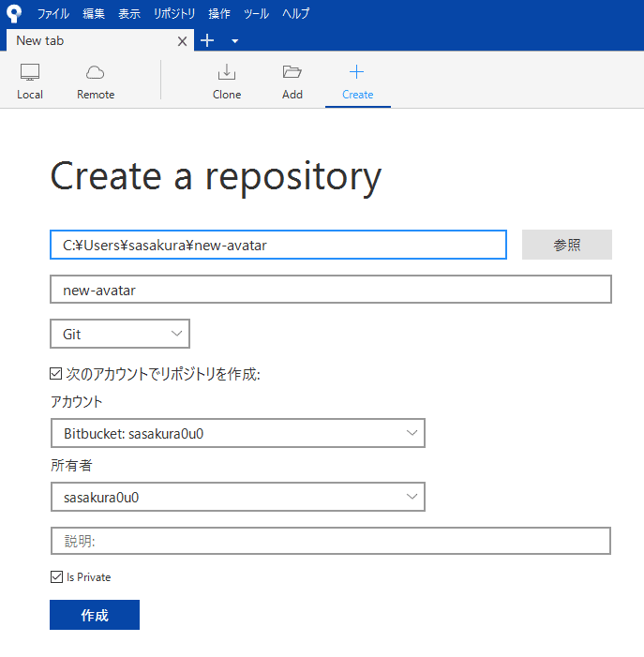Open the 編集 menu
Viewport: 644px width, 657px height.
coord(94,14)
